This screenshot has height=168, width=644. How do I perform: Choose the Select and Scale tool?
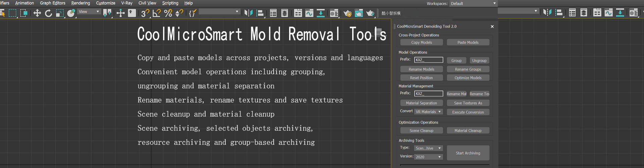59,13
